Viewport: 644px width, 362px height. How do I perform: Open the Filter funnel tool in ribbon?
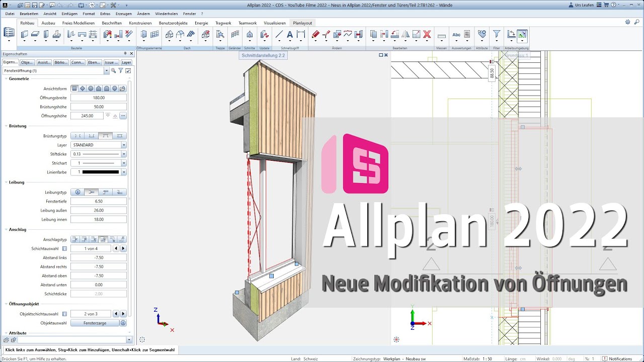497,34
